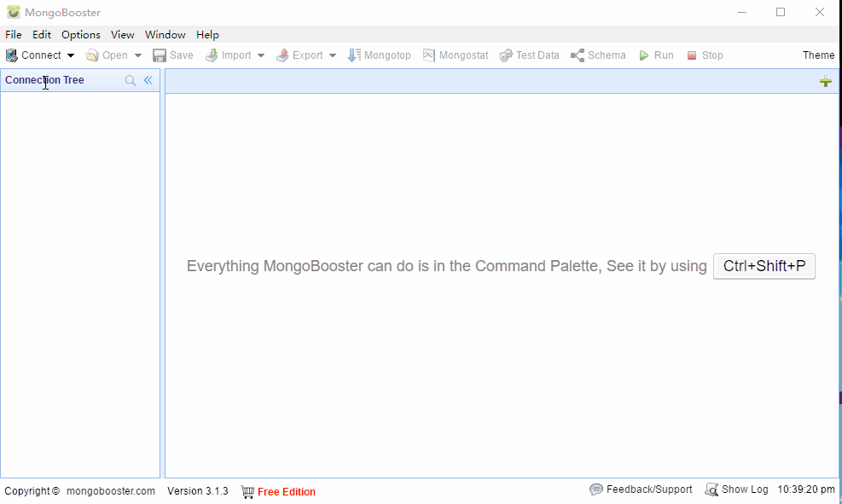
Task: Open the File menu
Action: 14,34
